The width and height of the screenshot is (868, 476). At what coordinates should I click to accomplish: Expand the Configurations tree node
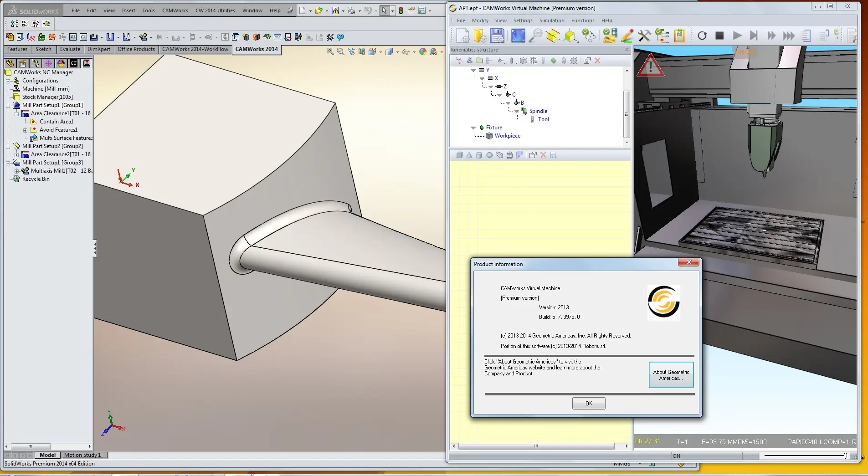point(8,81)
